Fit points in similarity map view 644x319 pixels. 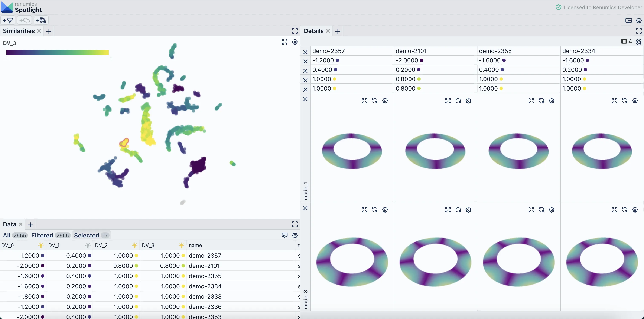tap(284, 42)
